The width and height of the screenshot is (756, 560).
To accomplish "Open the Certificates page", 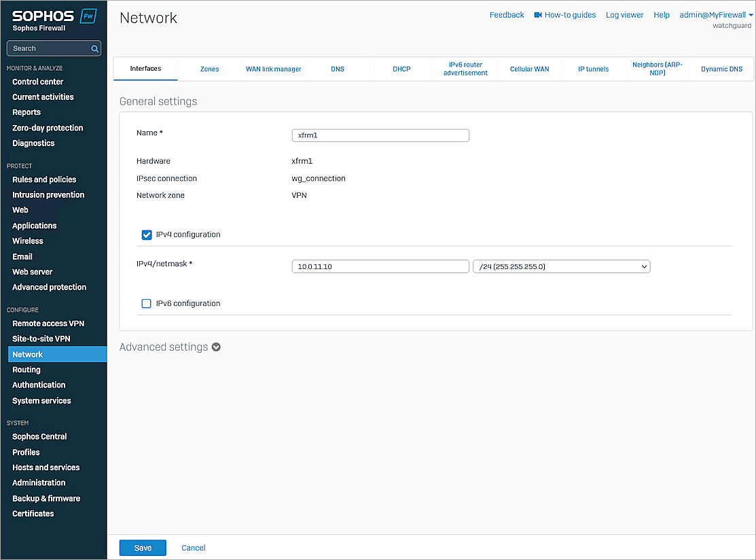I will 32,513.
